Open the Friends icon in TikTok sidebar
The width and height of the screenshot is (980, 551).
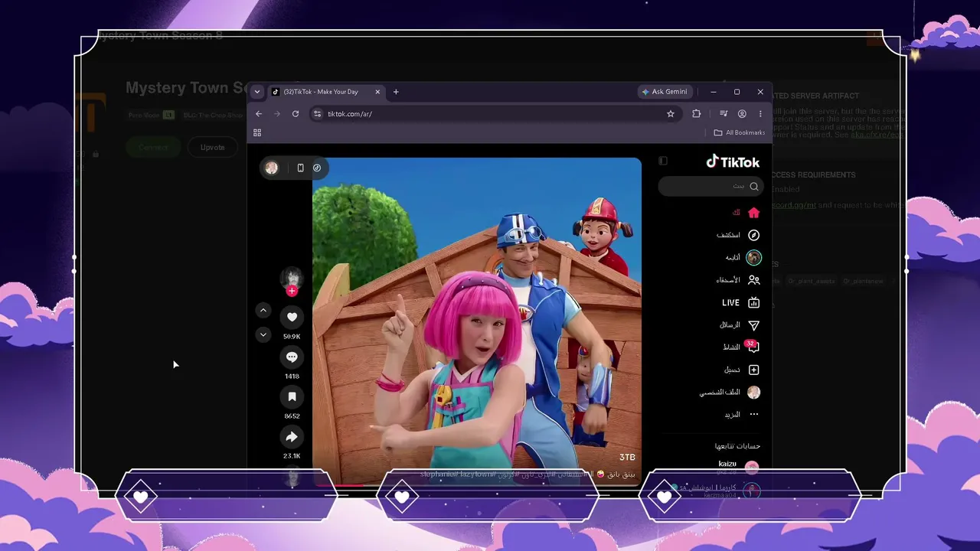tap(753, 280)
